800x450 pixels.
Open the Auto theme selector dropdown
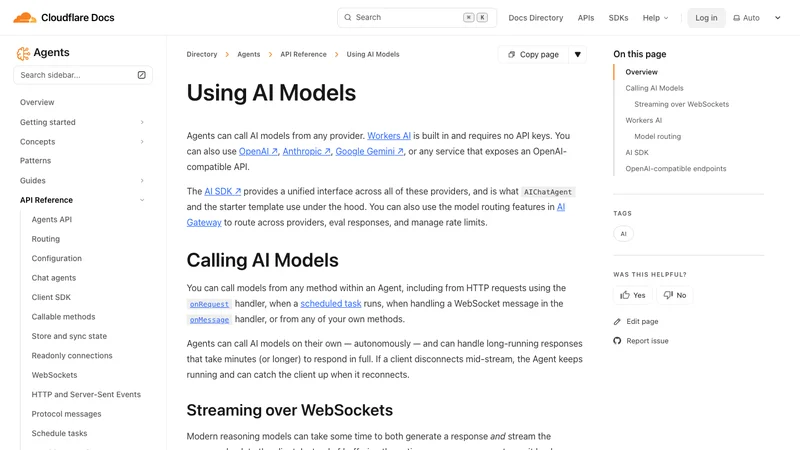point(757,18)
